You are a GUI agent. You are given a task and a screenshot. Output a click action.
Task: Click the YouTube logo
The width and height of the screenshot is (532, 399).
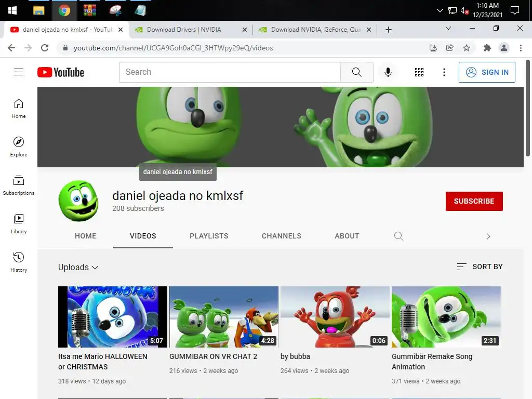point(61,72)
